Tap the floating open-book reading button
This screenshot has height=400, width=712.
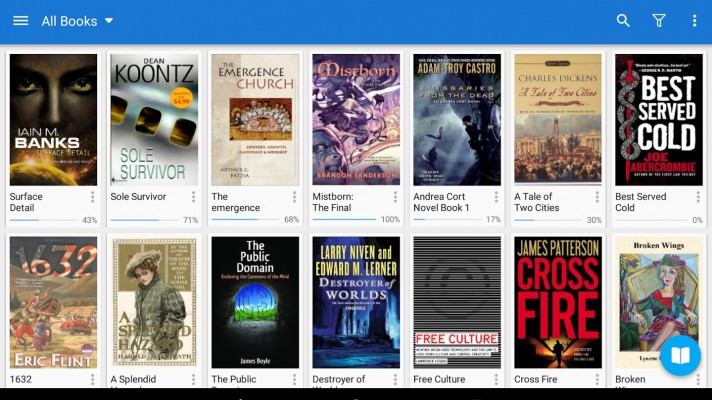[680, 355]
